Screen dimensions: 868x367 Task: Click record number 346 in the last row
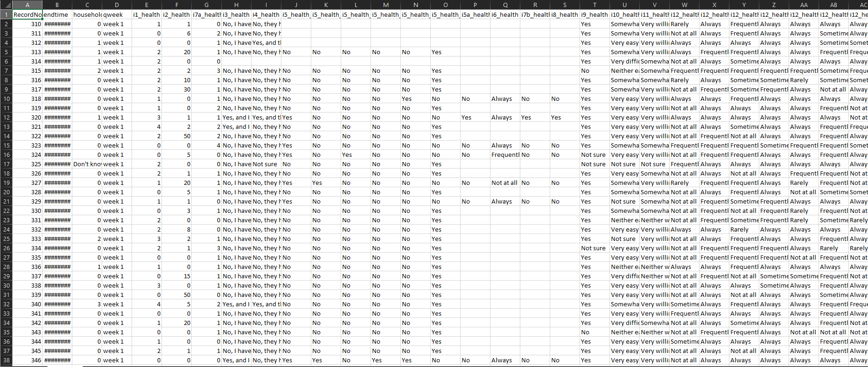click(x=27, y=360)
